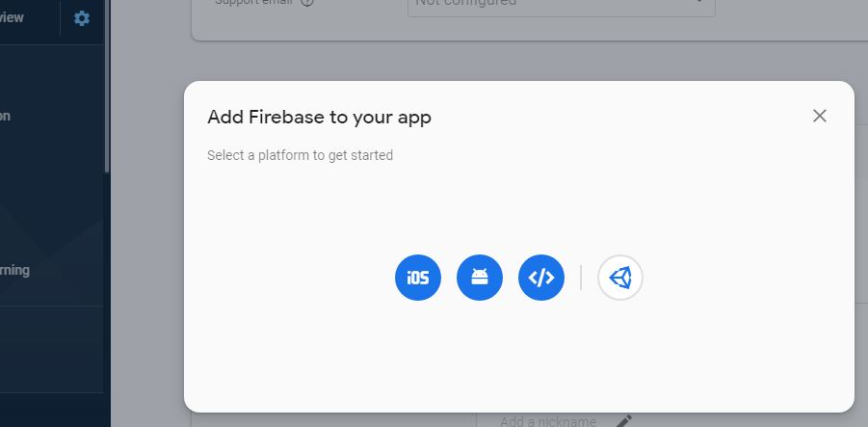The height and width of the screenshot is (427, 868).
Task: Click the Support email label
Action: (x=254, y=2)
